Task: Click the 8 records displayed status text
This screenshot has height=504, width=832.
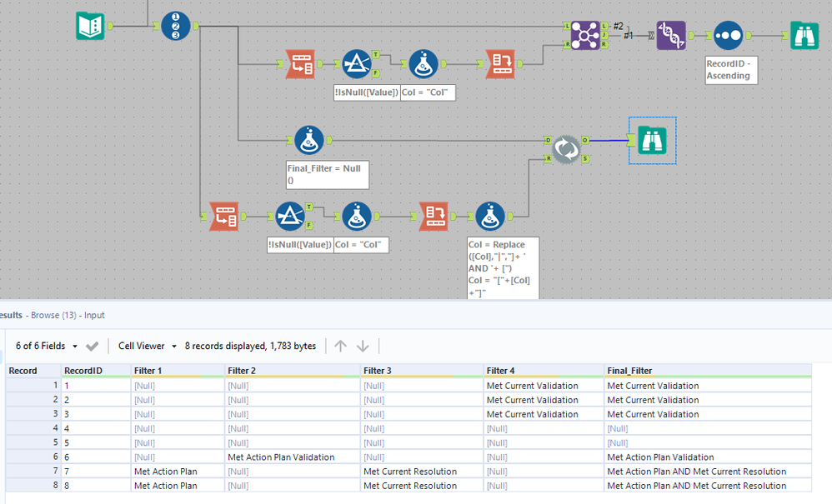Action: click(250, 346)
